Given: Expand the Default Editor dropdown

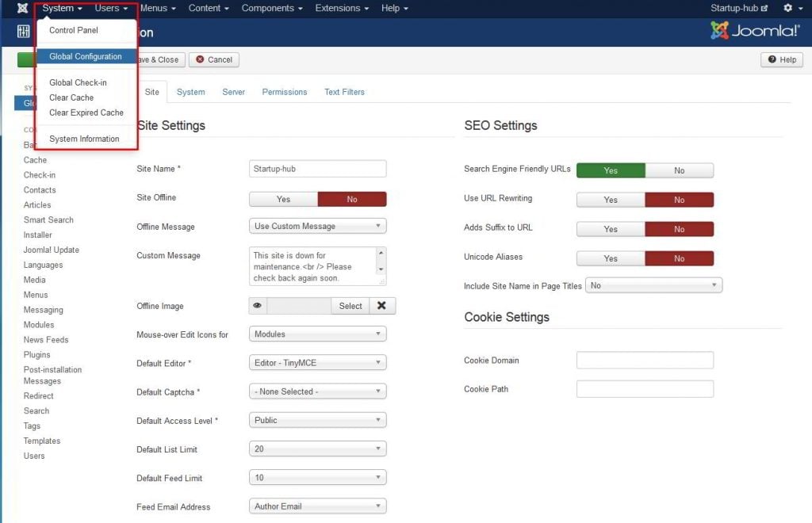Looking at the screenshot, I should tap(317, 363).
